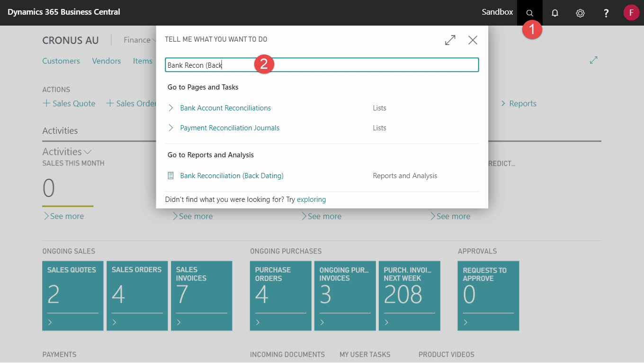644x363 pixels.
Task: Open the Ongoing Purchase Invoices tile showing 3
Action: tap(345, 296)
